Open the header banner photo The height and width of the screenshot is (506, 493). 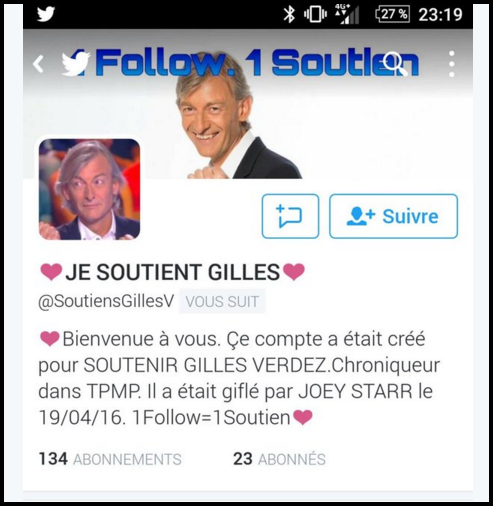(x=248, y=104)
